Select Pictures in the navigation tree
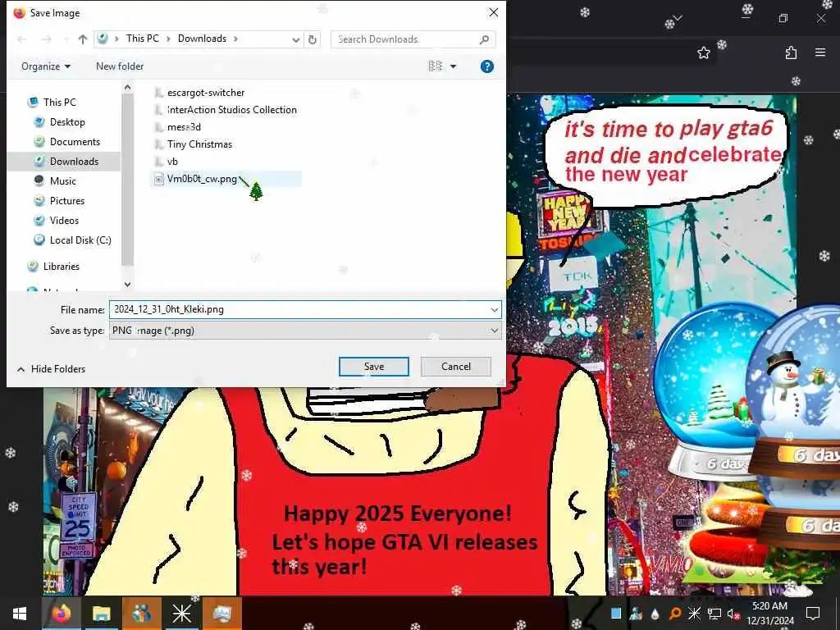 click(67, 201)
